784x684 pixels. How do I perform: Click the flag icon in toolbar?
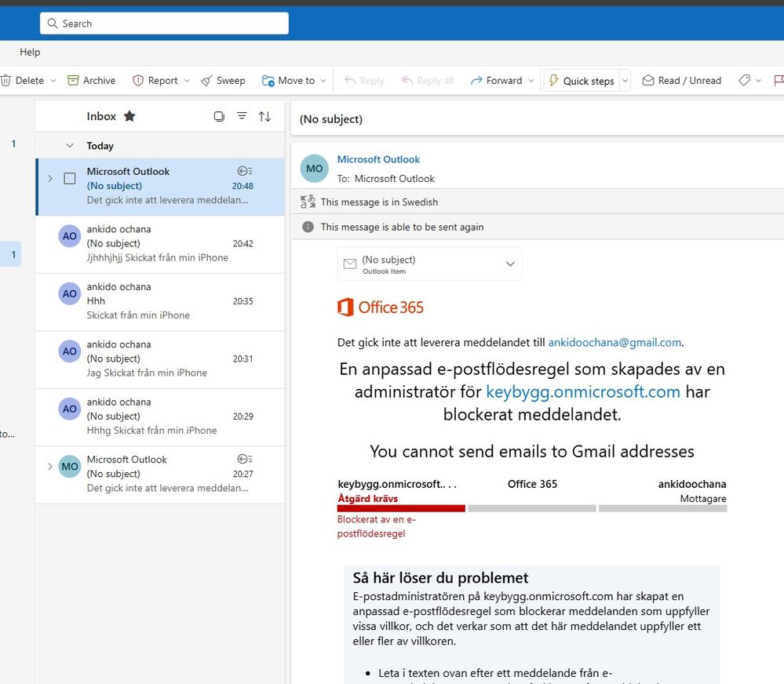[x=778, y=81]
